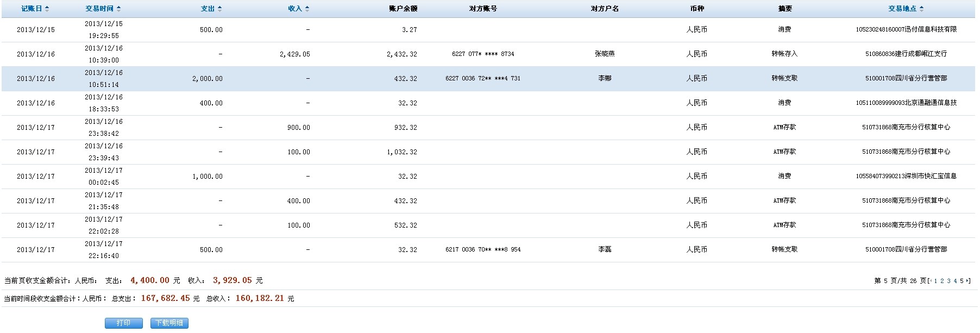Jump to page 1 of results
The image size is (980, 333).
[x=935, y=281]
